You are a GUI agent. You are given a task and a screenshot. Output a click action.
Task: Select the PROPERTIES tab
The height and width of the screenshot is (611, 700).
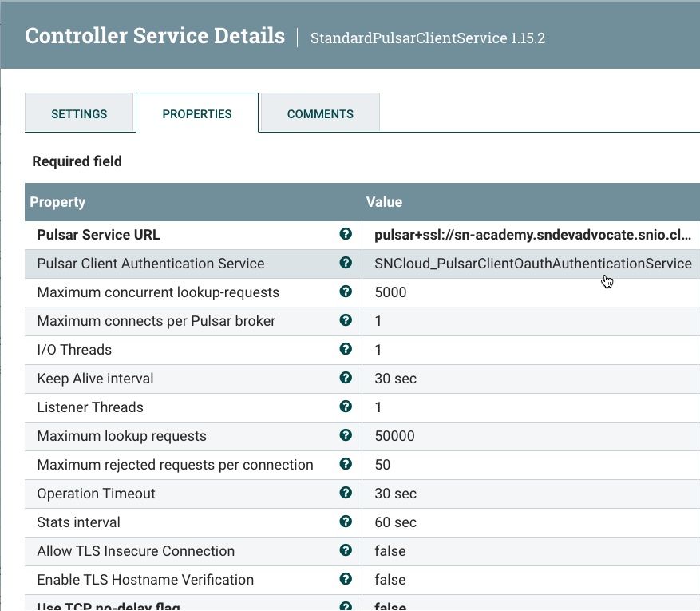[x=197, y=113]
